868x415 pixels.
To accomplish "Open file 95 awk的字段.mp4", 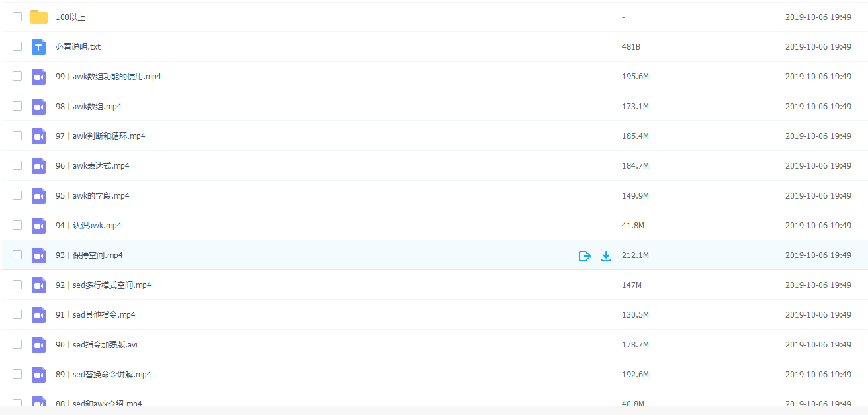I will point(93,196).
